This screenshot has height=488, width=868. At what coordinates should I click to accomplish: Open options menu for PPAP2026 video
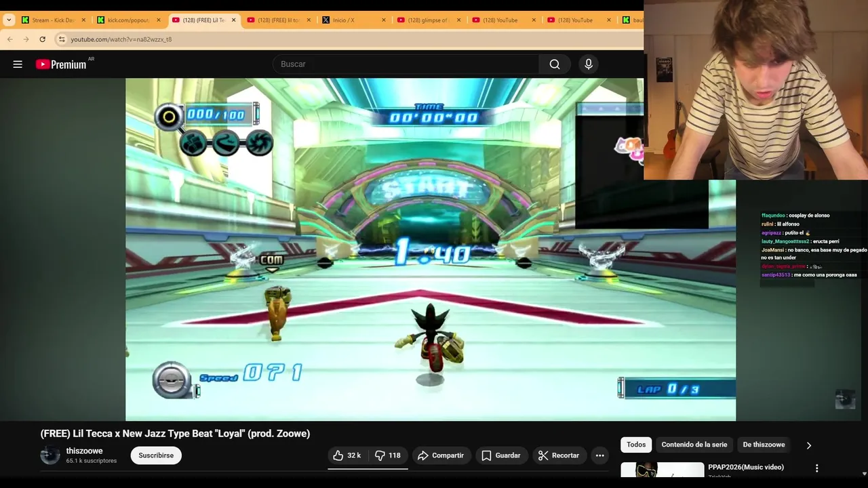[816, 468]
